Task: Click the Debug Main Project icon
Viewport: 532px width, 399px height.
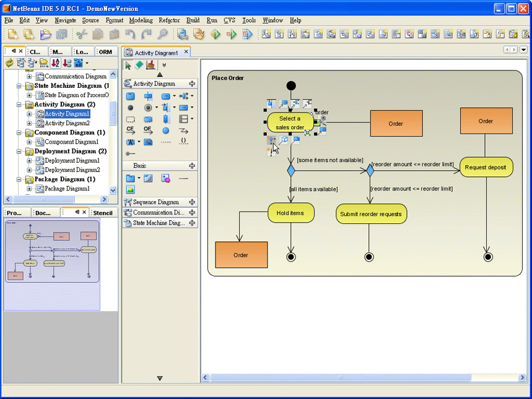Action: [232, 34]
